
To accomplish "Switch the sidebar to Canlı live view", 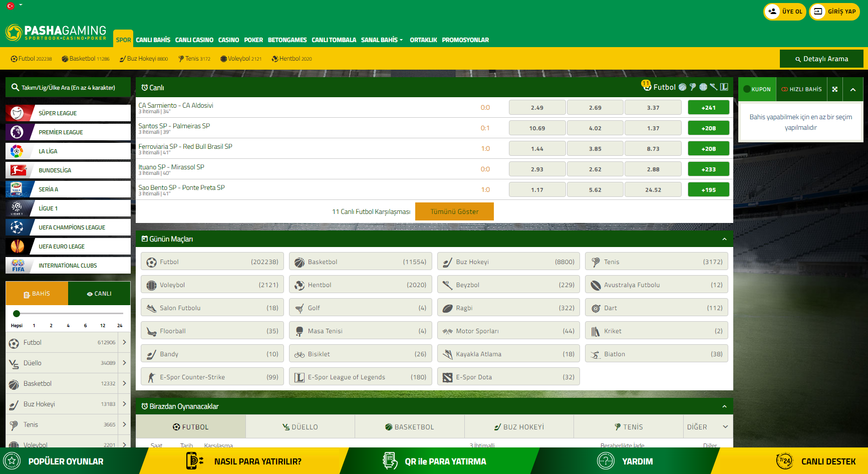I will click(99, 294).
